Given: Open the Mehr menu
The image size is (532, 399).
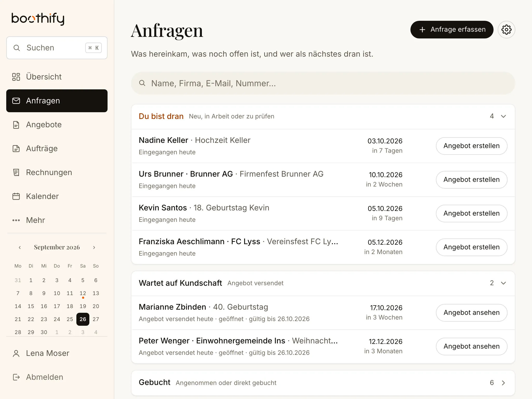Looking at the screenshot, I should 57,220.
